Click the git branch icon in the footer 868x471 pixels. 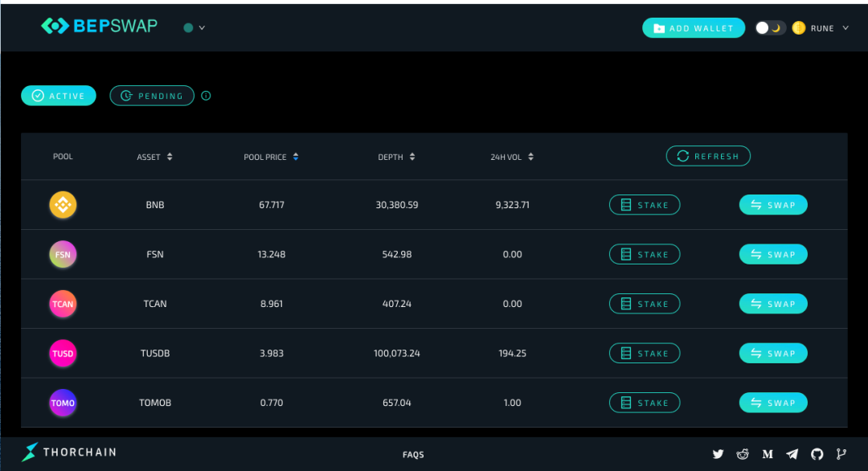coord(841,454)
